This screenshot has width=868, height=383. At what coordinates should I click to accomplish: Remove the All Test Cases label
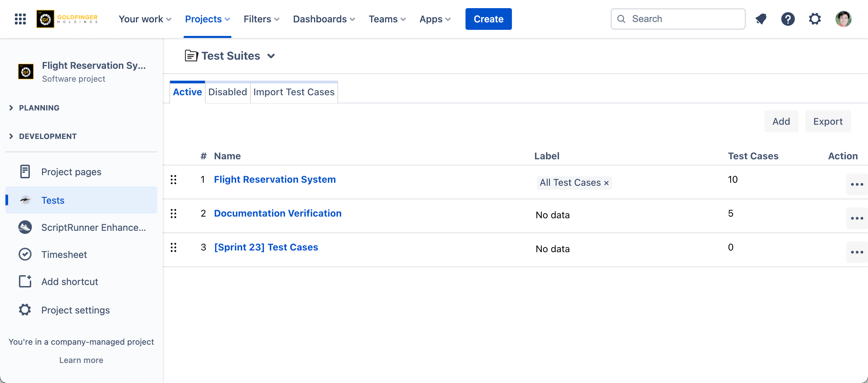point(606,183)
